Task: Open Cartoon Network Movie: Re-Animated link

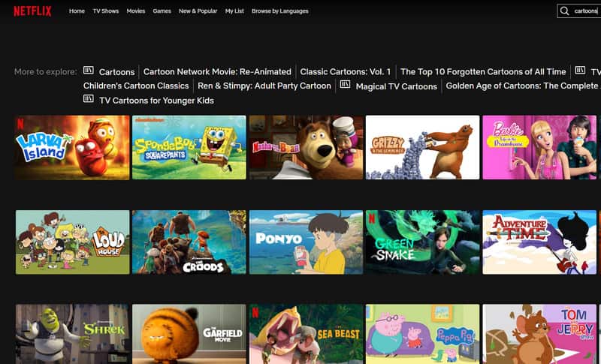Action: (x=217, y=72)
